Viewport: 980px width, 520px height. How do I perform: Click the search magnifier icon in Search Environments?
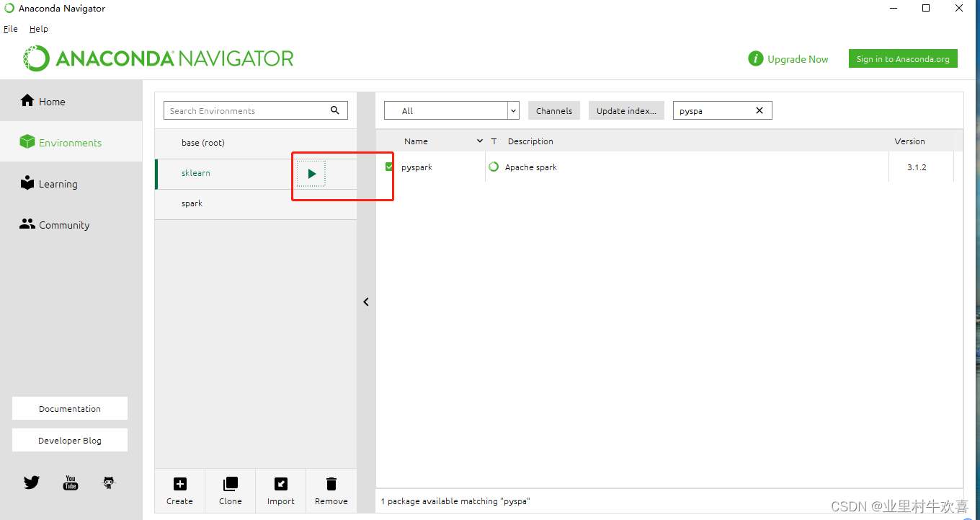[335, 110]
